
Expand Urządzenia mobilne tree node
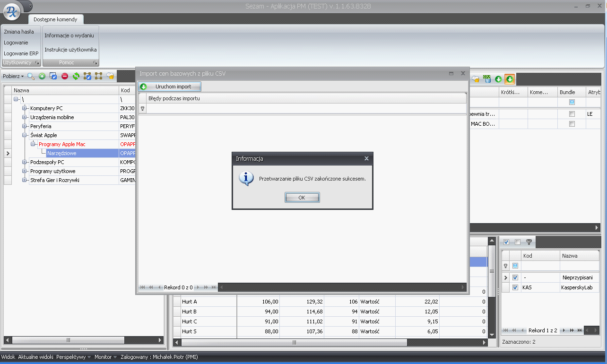[x=25, y=117]
